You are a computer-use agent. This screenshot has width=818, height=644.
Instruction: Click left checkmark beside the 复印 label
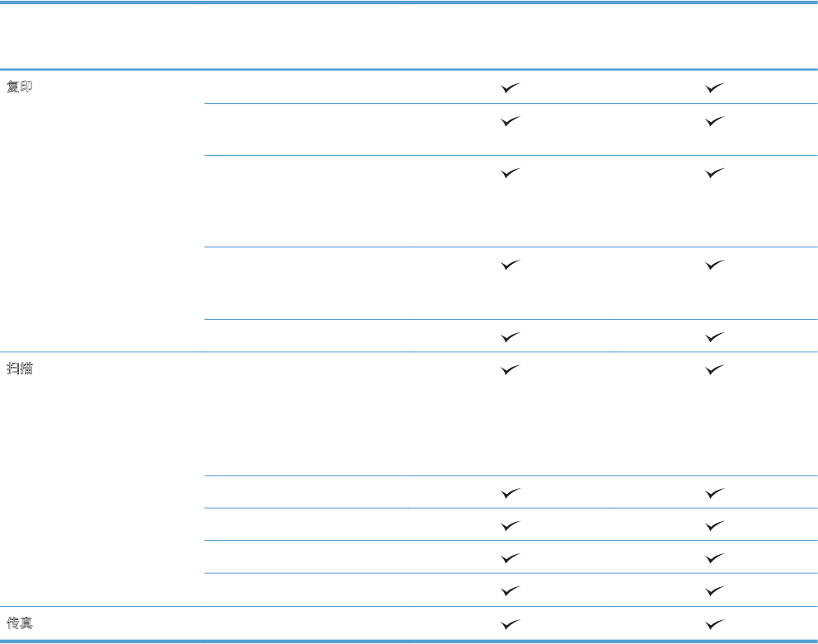(x=510, y=87)
